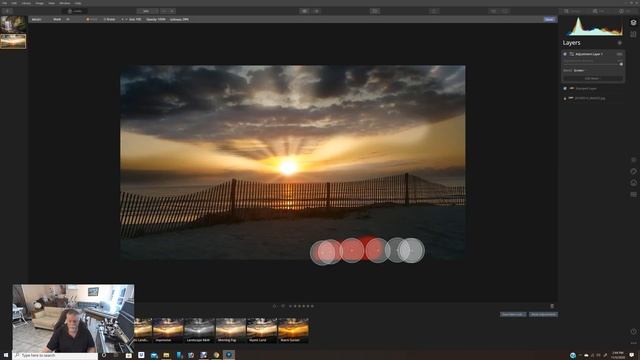
Task: Click the zoom in button in toolbar
Action: coord(173,11)
